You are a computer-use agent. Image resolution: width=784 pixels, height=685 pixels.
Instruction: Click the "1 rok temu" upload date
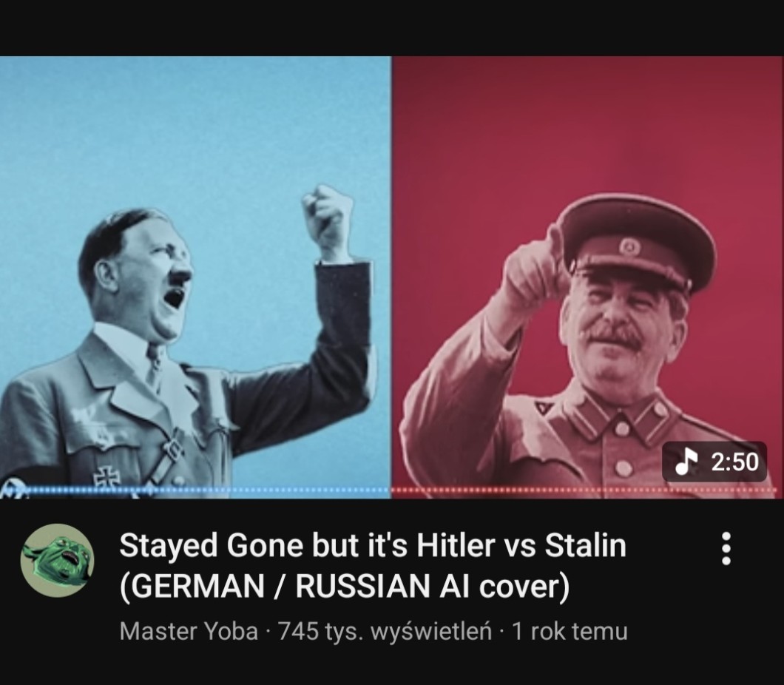pyautogui.click(x=570, y=631)
